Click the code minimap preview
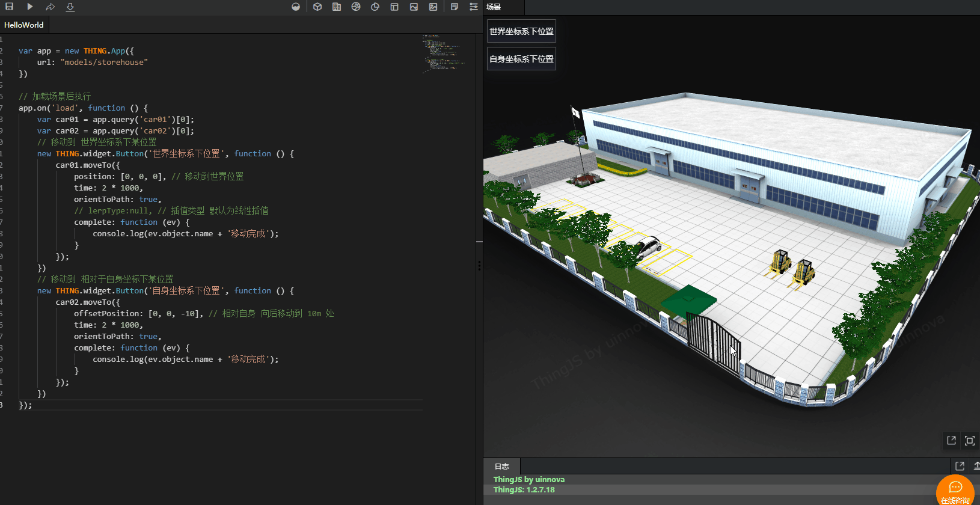This screenshot has height=505, width=980. click(x=444, y=54)
